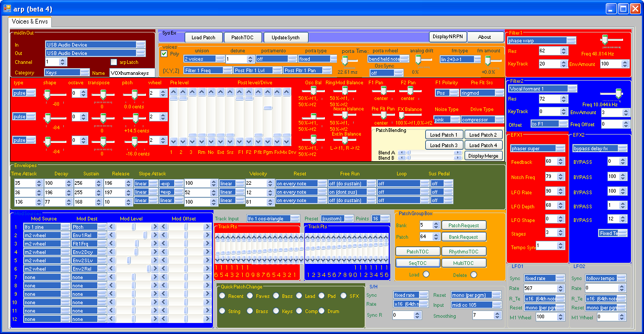The image size is (644, 334).
Task: Select the Load radio button in PatchGroupBox
Action: 426,274
